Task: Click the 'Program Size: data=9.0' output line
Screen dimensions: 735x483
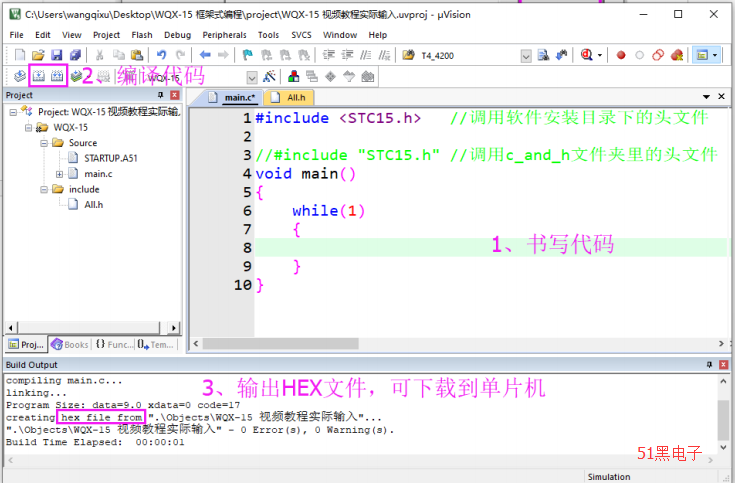Action: (123, 405)
